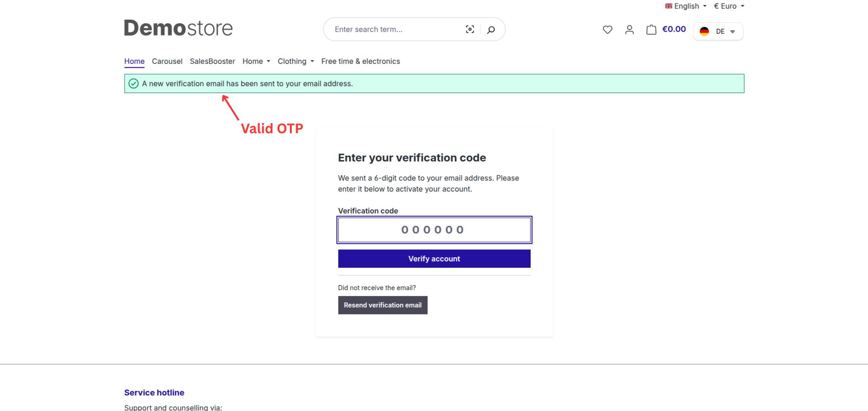Open the SalesBooster menu item
Image resolution: width=868 pixels, height=411 pixels.
click(x=212, y=61)
